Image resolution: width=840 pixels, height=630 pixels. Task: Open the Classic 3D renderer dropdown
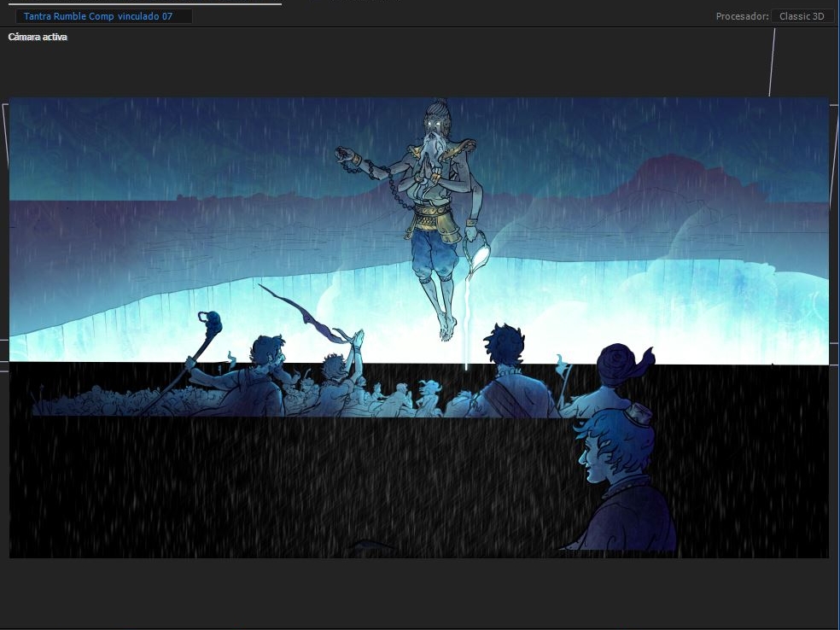802,16
